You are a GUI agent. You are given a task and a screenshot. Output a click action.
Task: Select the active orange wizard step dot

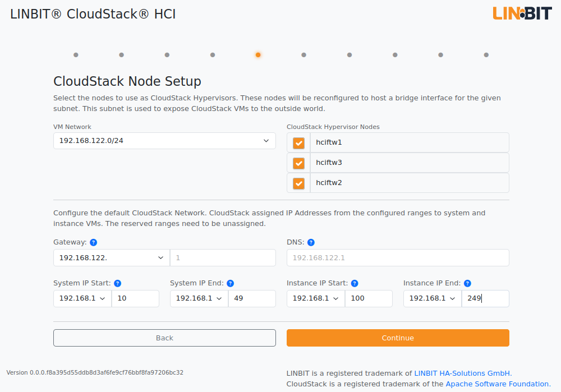[258, 55]
